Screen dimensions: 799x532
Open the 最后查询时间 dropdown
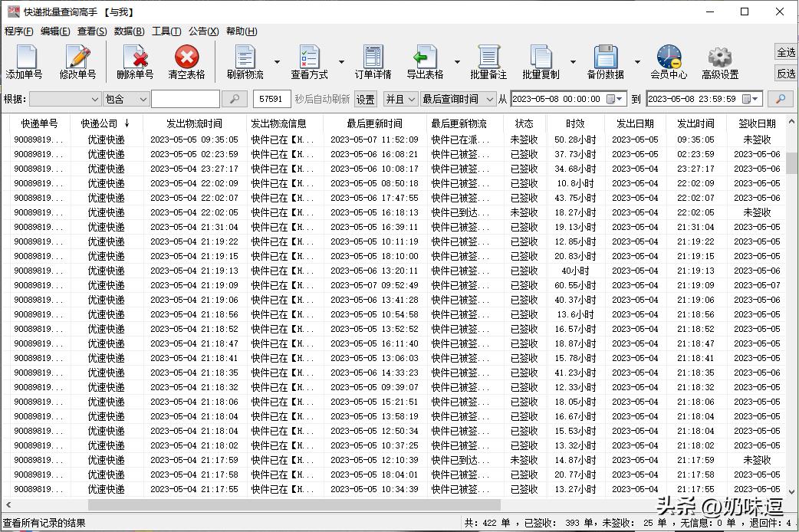(460, 99)
